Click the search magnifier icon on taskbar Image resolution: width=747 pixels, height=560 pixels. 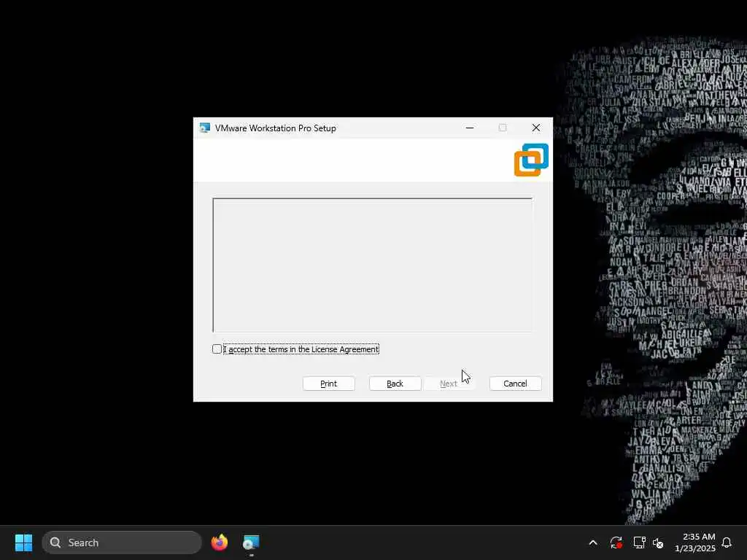(x=55, y=542)
